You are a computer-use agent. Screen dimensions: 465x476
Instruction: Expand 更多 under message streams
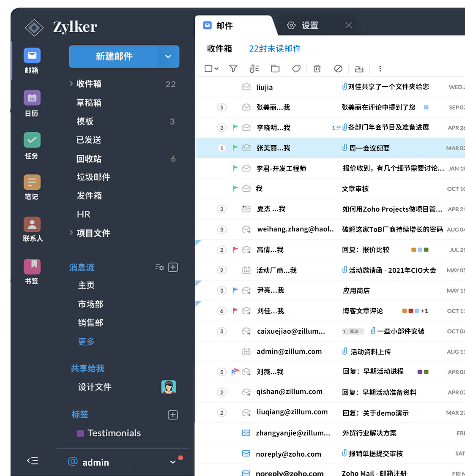(x=86, y=342)
